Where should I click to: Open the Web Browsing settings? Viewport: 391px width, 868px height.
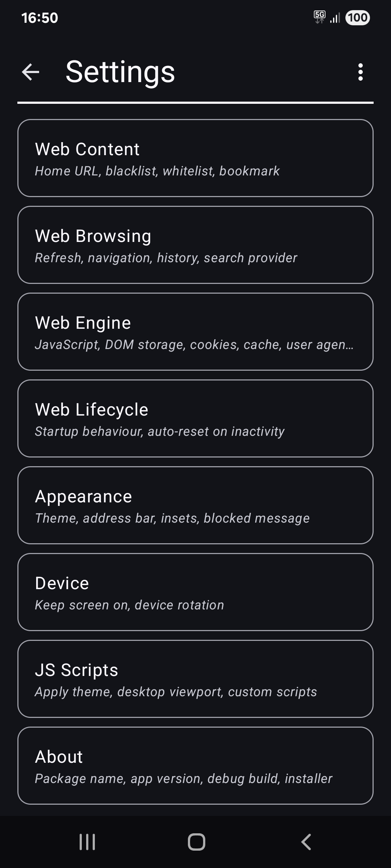195,245
